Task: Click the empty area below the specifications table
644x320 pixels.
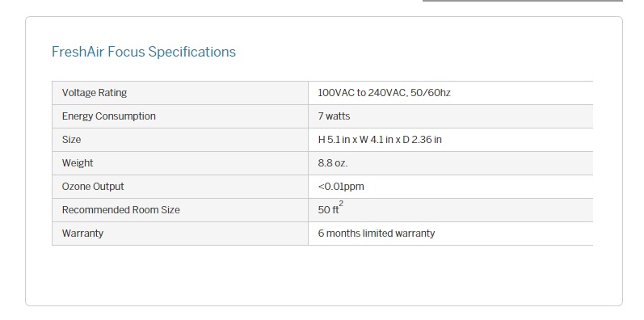Action: (322, 276)
